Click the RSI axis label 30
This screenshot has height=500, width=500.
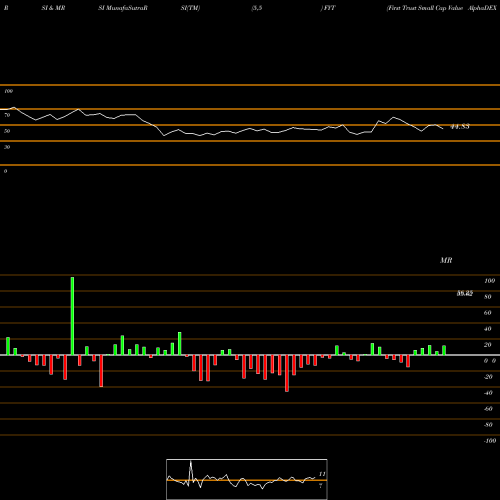click(7, 147)
